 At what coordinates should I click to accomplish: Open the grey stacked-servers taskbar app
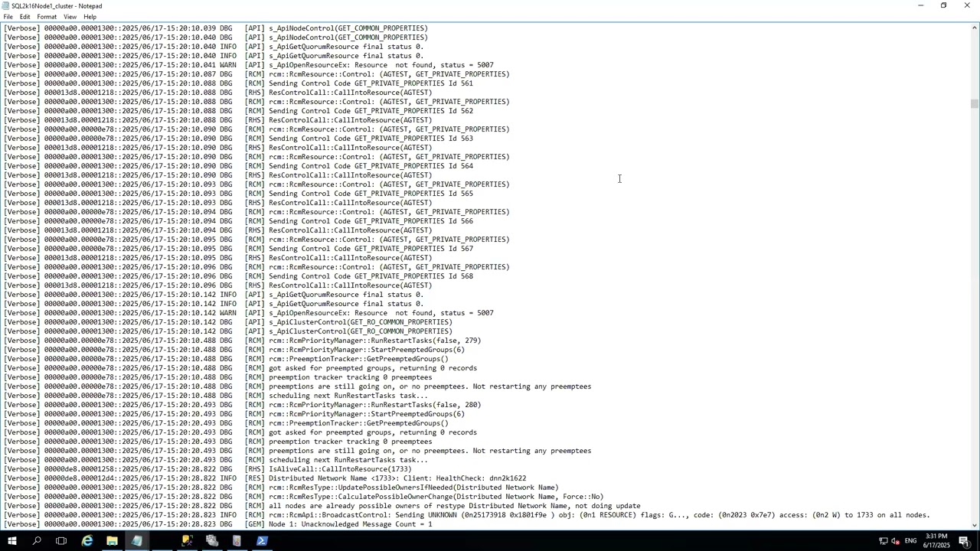(x=212, y=541)
